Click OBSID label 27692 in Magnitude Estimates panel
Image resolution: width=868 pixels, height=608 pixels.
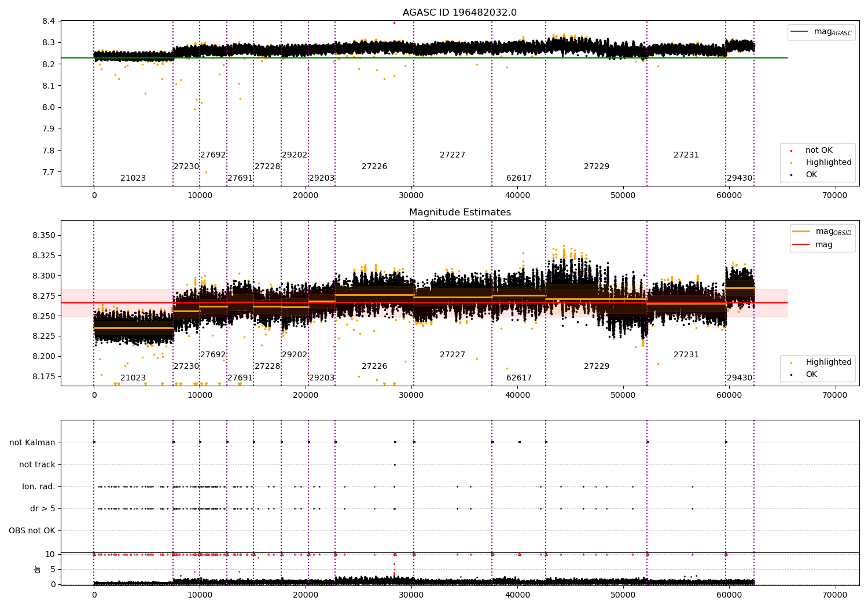pyautogui.click(x=213, y=355)
